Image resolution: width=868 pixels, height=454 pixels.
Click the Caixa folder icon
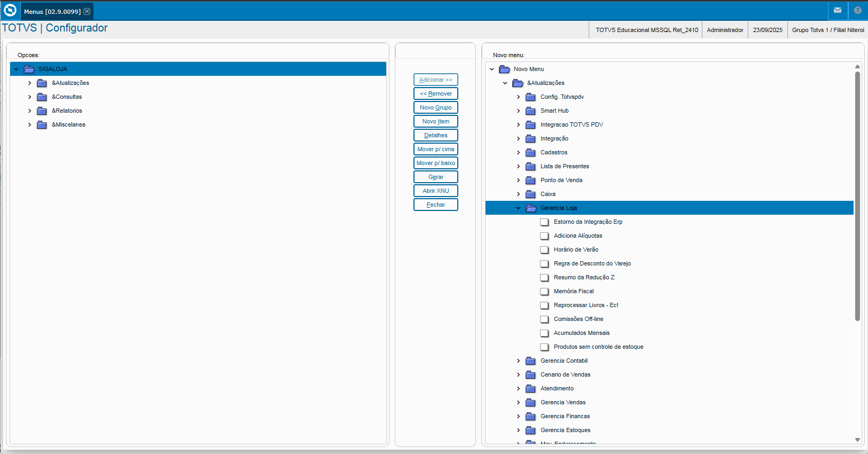tap(530, 194)
